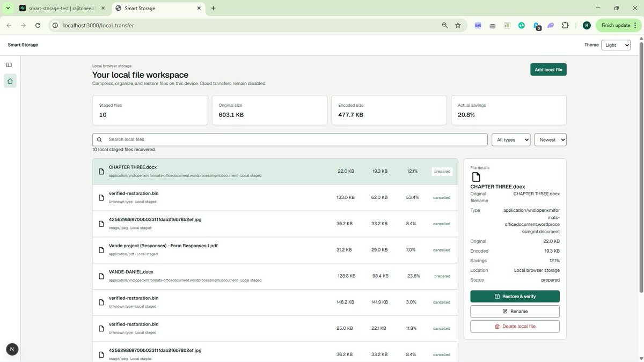Click the Next.js dev tools N badge
The width and height of the screenshot is (644, 362).
point(11,350)
